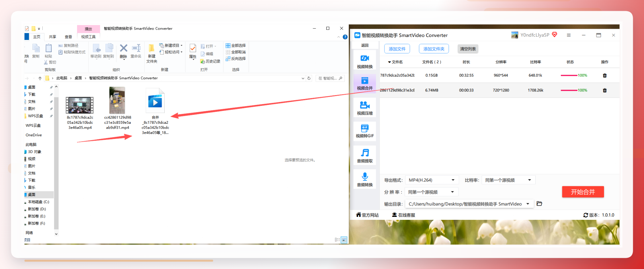644x269 pixels.
Task: Refresh the Explorer address bar location
Action: point(309,78)
